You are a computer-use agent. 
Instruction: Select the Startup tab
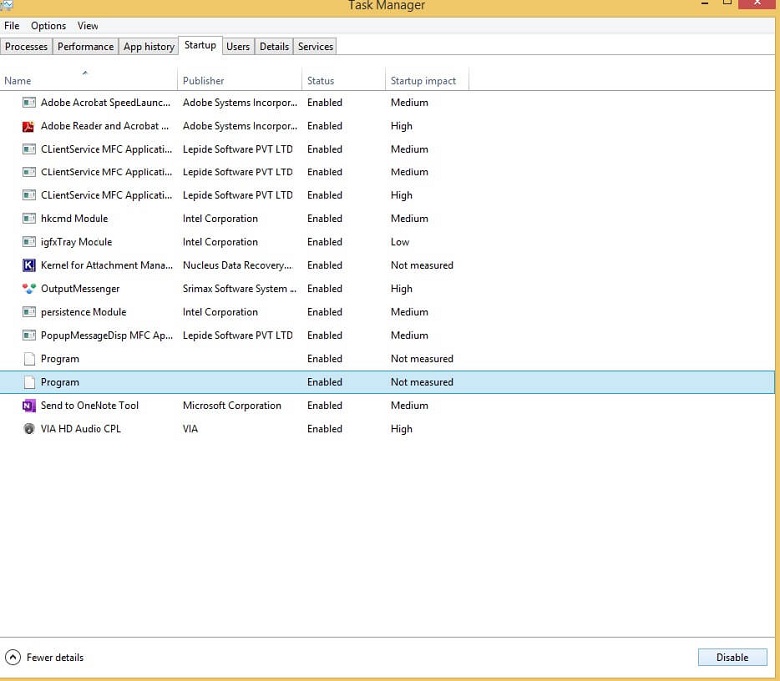point(200,45)
